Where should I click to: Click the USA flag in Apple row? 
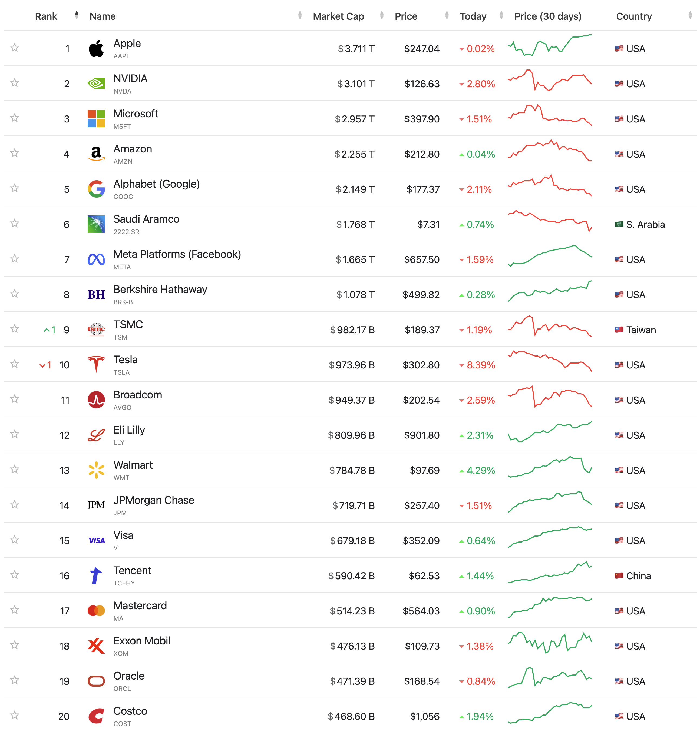pyautogui.click(x=619, y=48)
